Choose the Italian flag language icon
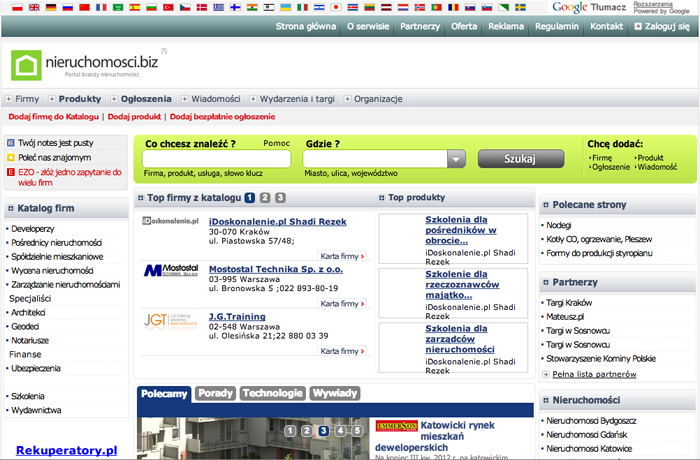The image size is (700, 460). 302,7
